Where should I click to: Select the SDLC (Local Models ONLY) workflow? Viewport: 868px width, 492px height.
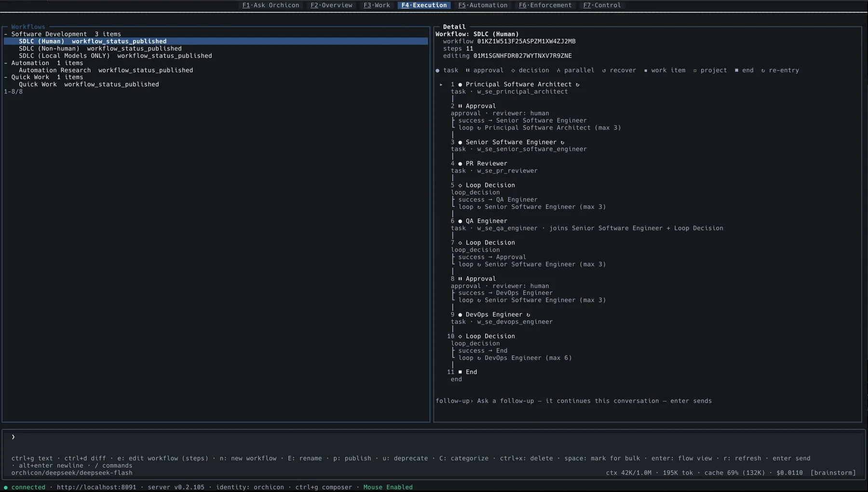click(115, 56)
